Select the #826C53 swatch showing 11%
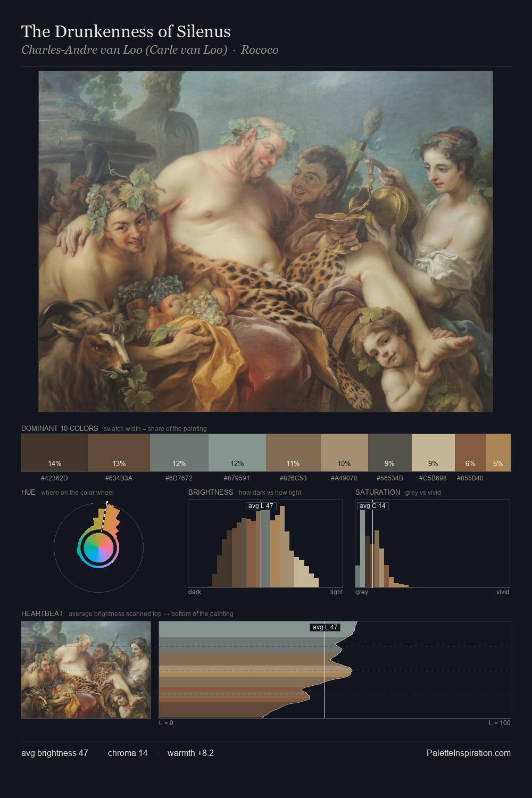 pyautogui.click(x=293, y=453)
